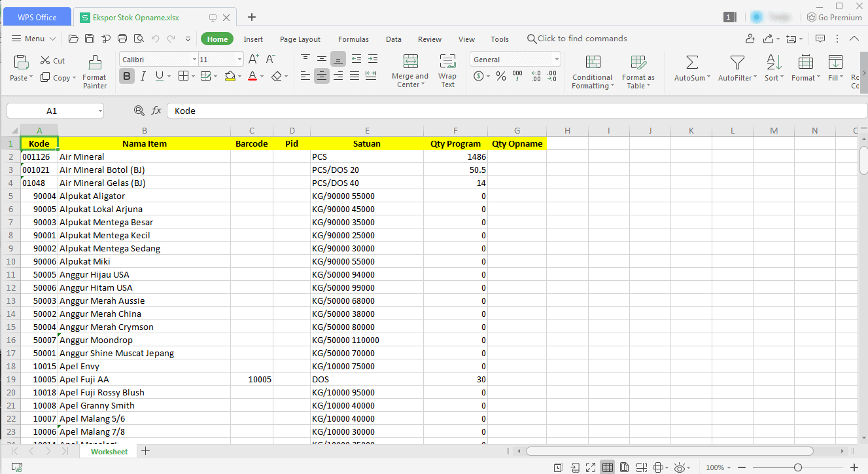
Task: Decrease font size with A- icon
Action: click(x=270, y=59)
